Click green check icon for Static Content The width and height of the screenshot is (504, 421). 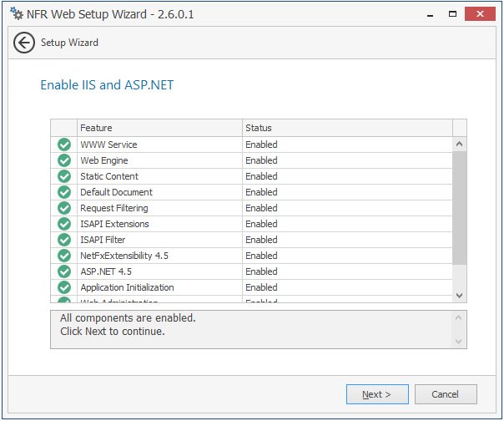(64, 176)
